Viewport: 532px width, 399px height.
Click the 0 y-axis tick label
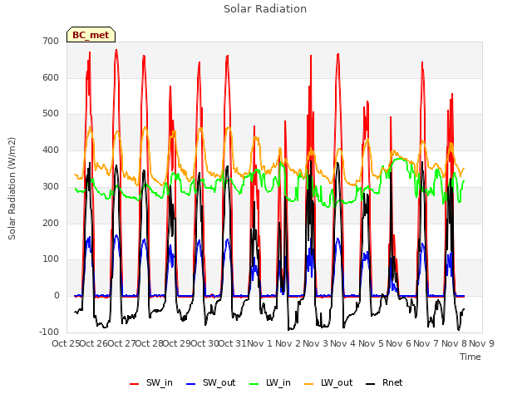tap(57, 296)
